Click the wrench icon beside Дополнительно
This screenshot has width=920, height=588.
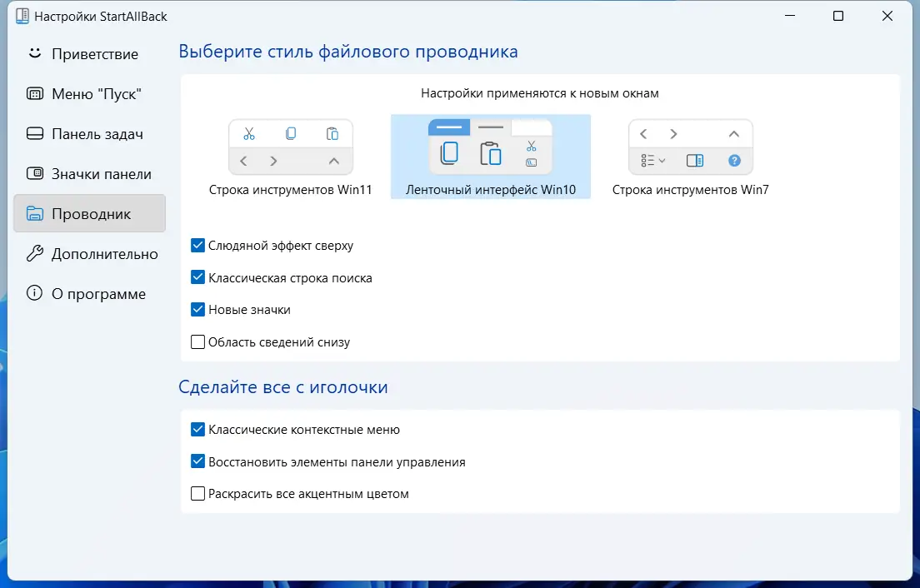(x=35, y=253)
